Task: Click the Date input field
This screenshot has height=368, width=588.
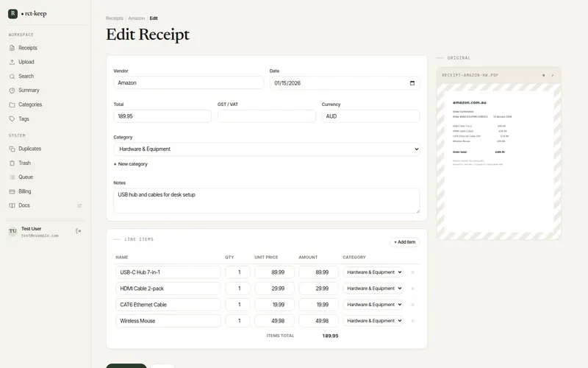Action: click(345, 83)
